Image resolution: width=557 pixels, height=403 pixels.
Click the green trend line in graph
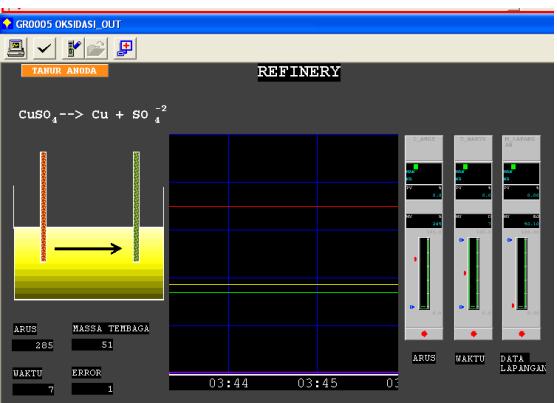click(x=283, y=292)
